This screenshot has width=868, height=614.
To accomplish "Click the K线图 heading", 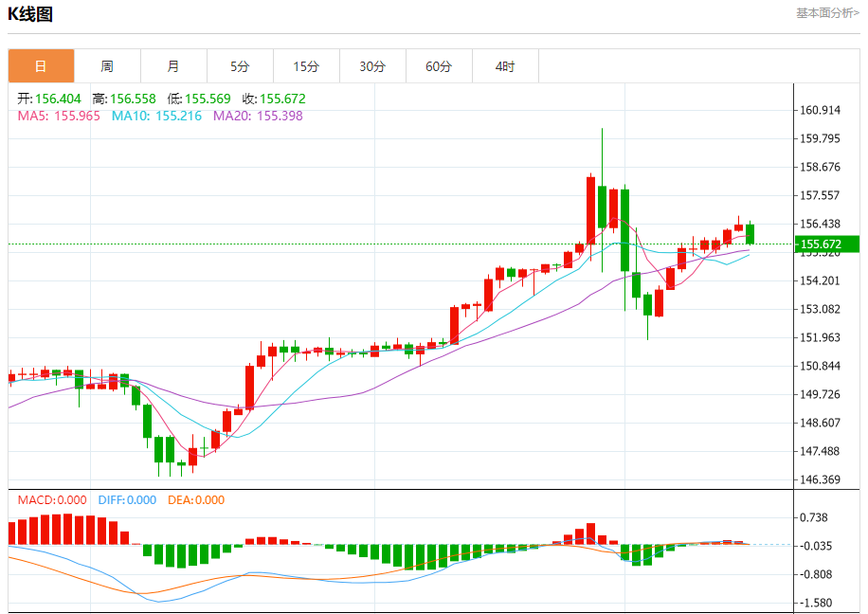I will (30, 14).
